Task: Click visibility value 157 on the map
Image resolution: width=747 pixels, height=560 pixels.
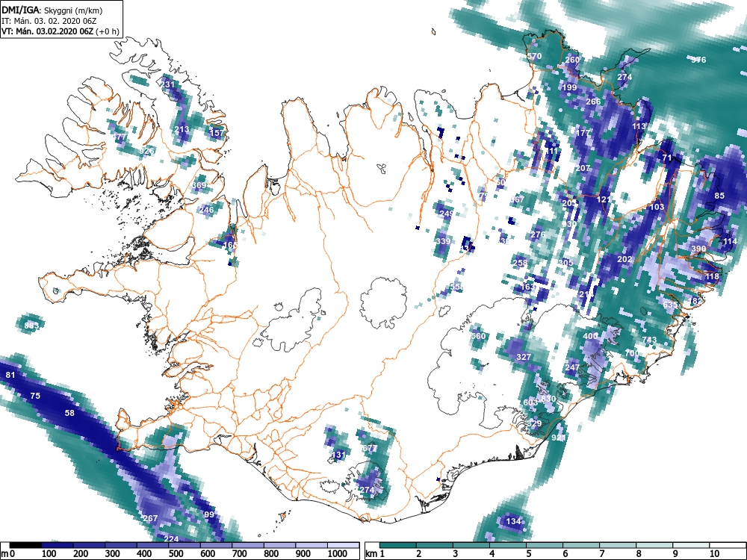Action: (x=217, y=133)
